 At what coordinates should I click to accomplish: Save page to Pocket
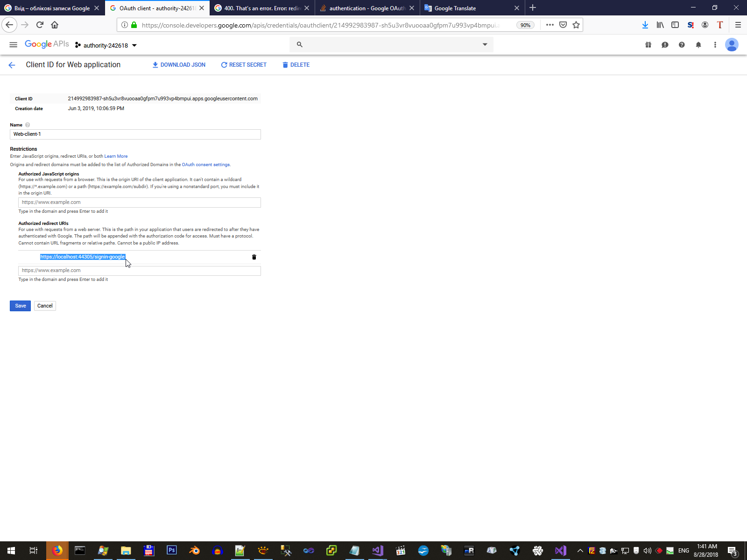point(563,25)
